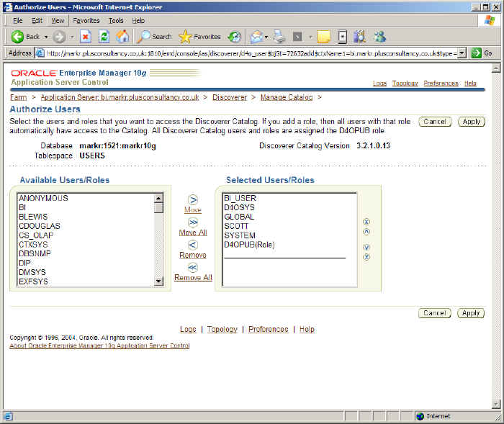Print the page with printer icon
Screen dimensions: 504x424
click(x=279, y=37)
